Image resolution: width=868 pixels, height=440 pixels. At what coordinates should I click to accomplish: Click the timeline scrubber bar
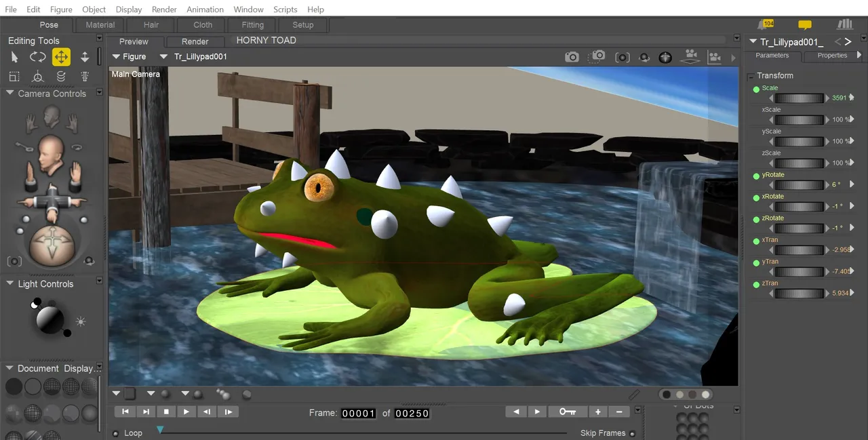362,433
